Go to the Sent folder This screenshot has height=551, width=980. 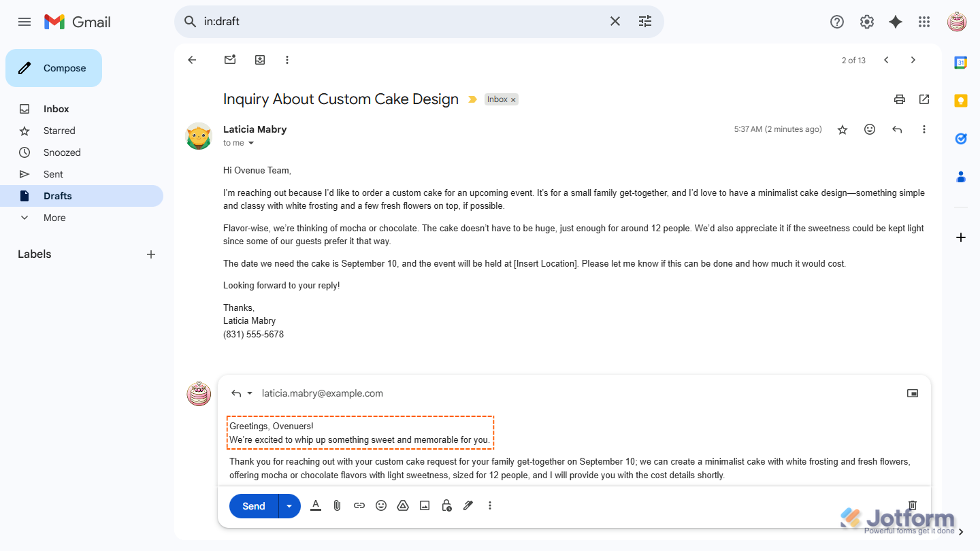point(53,174)
